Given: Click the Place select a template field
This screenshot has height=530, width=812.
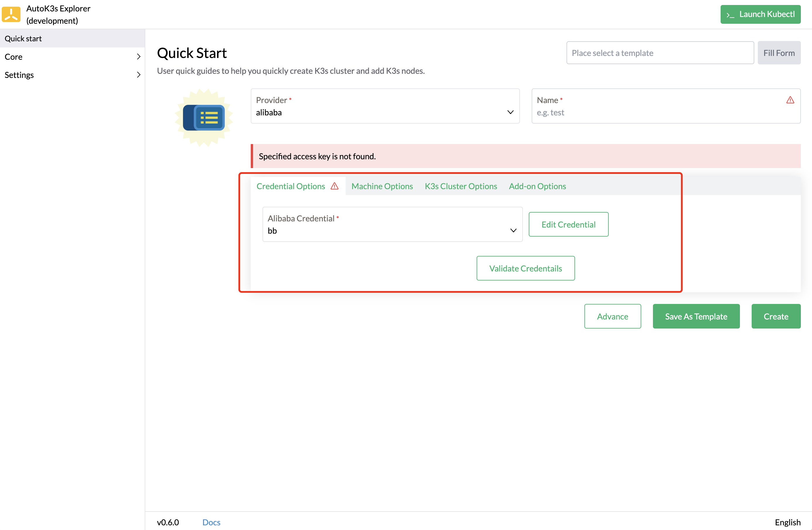Looking at the screenshot, I should [x=659, y=52].
